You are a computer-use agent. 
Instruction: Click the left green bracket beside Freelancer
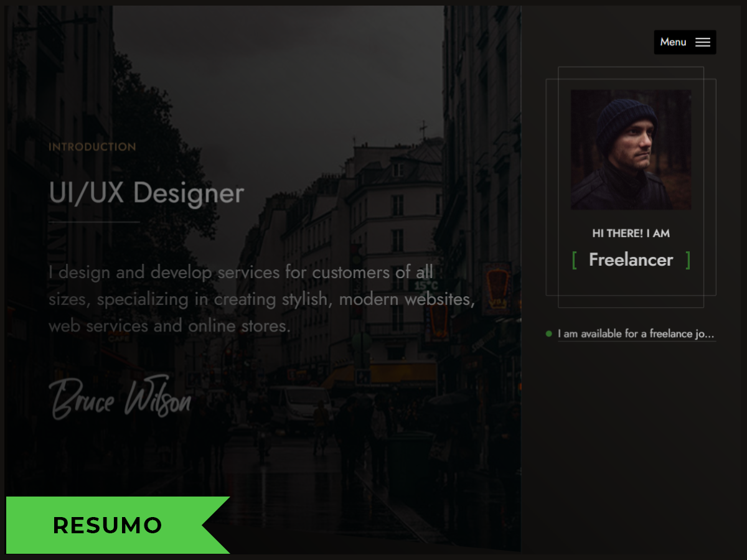[x=575, y=260]
